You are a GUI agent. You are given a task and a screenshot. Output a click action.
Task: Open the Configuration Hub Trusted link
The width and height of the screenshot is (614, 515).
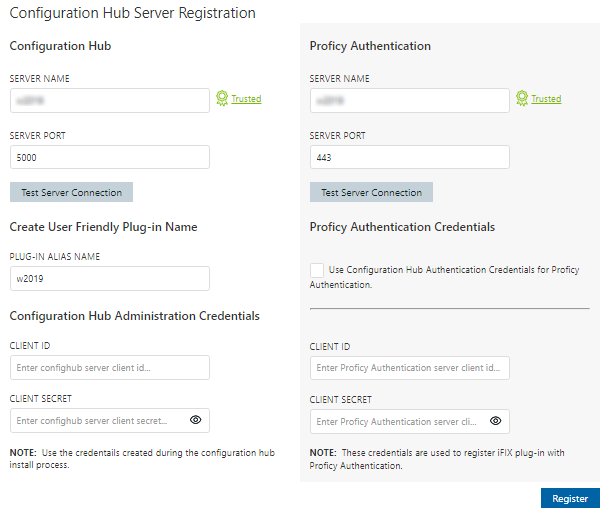pos(246,99)
